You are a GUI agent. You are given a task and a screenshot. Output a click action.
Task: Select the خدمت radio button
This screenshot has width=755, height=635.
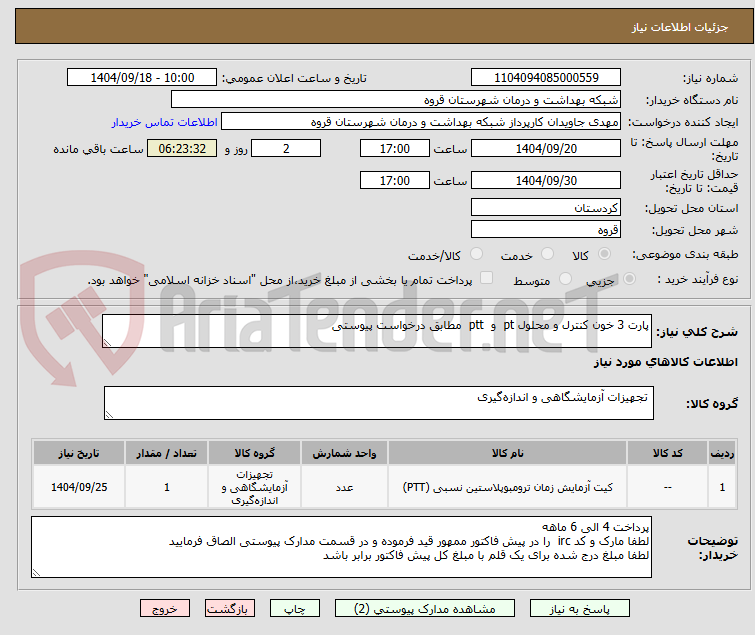click(x=547, y=254)
